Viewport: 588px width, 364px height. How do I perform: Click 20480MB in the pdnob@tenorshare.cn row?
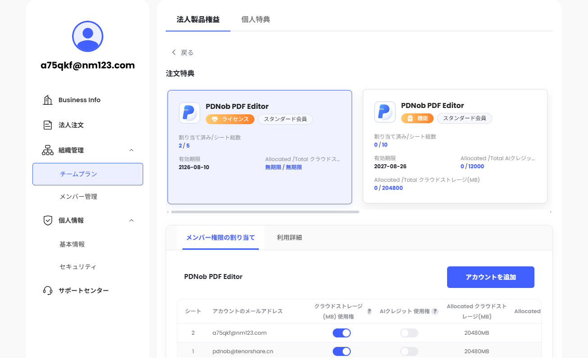tap(476, 351)
